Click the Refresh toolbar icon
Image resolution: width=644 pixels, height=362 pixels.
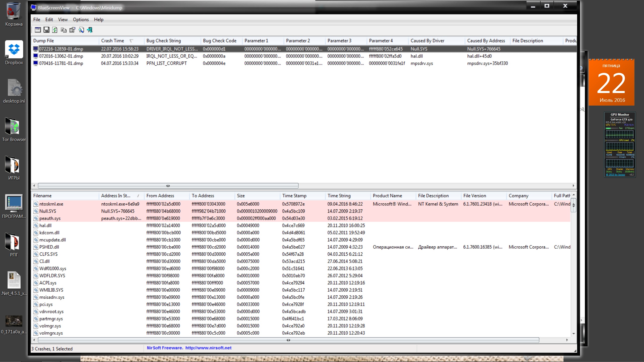pyautogui.click(x=55, y=30)
